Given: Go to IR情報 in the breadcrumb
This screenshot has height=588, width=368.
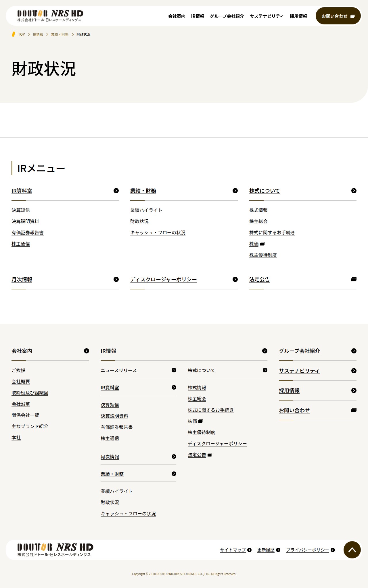Looking at the screenshot, I should [x=38, y=34].
